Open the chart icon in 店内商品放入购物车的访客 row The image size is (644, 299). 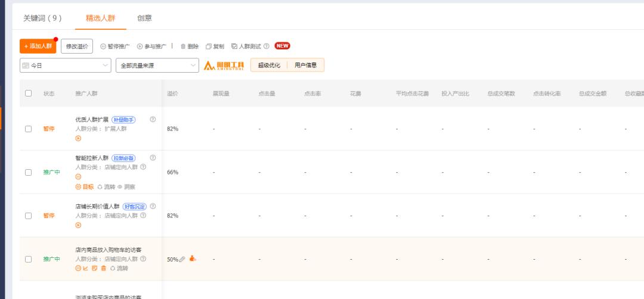point(86,269)
